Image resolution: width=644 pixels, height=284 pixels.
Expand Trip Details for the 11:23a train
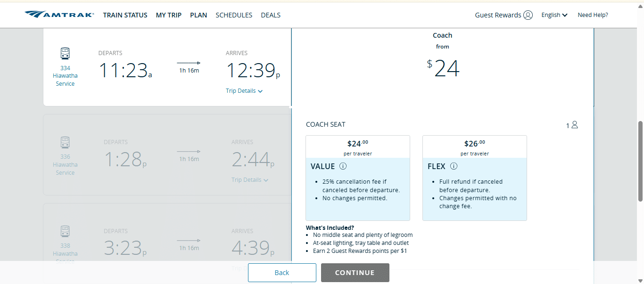pos(244,90)
